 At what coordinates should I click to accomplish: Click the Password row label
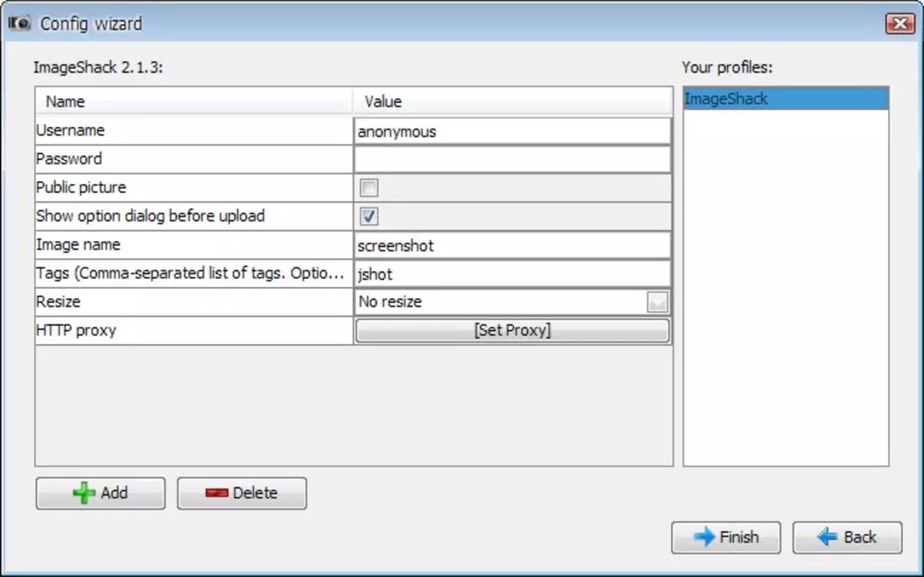69,159
